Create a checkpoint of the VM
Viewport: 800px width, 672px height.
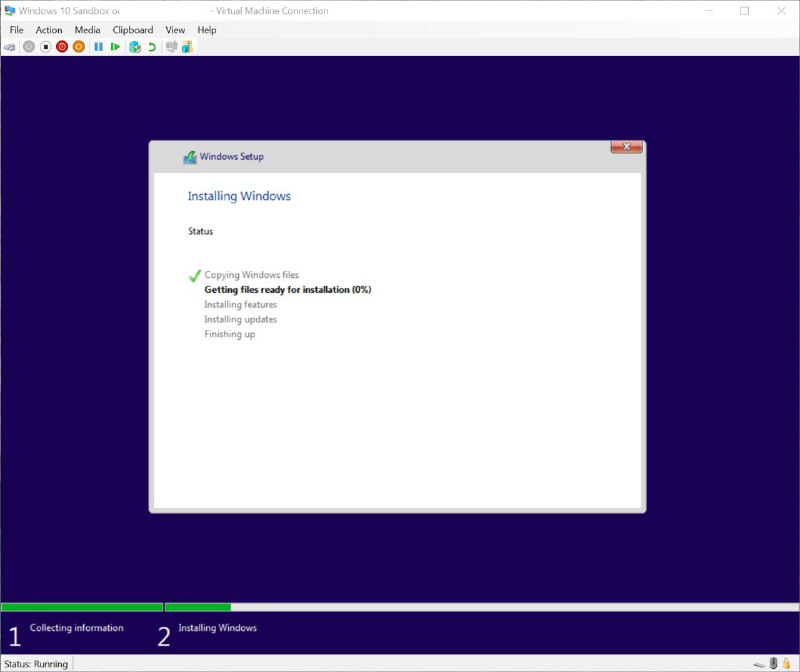coord(135,47)
